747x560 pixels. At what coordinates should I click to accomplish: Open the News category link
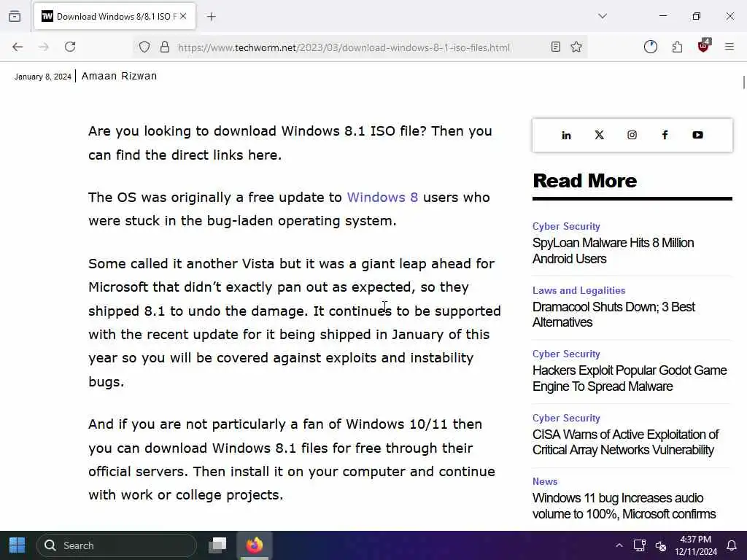pos(545,481)
